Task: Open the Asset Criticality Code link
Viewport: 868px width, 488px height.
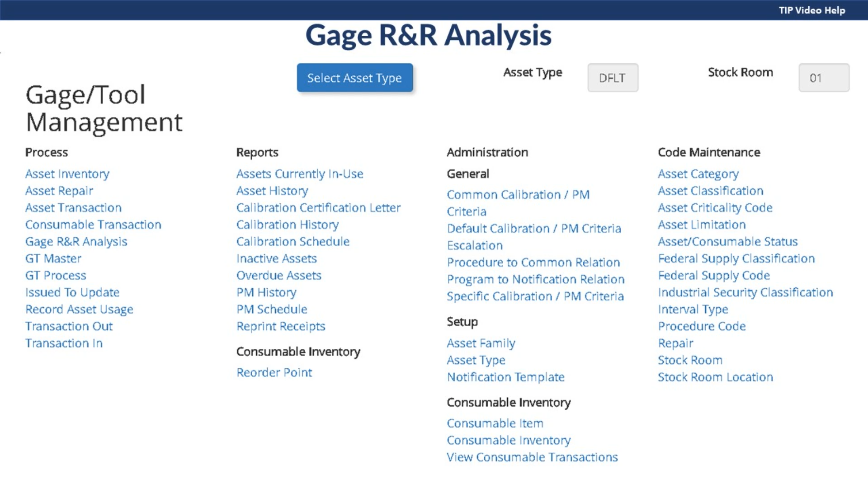Action: 715,208
